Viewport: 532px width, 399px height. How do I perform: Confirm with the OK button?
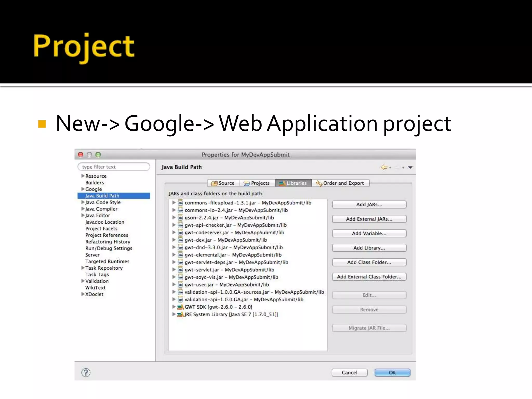(x=392, y=373)
